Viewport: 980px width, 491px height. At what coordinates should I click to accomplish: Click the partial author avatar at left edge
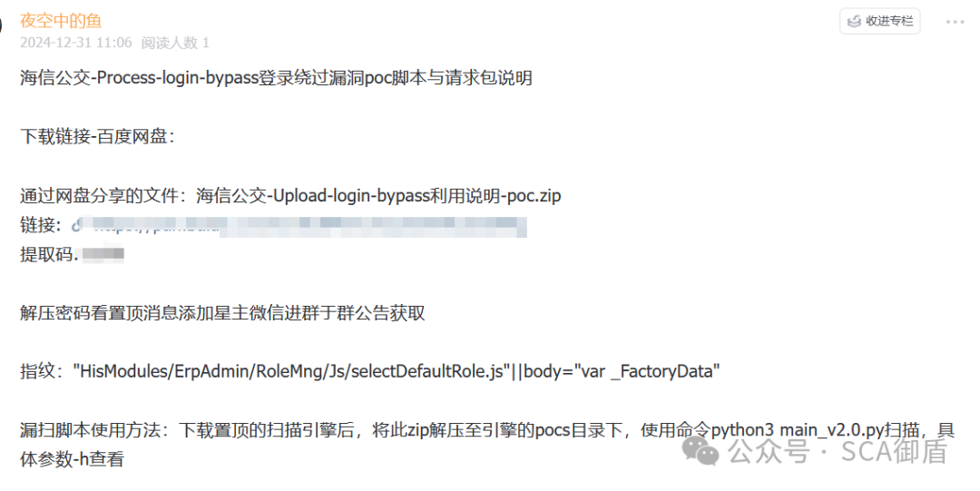point(1,25)
